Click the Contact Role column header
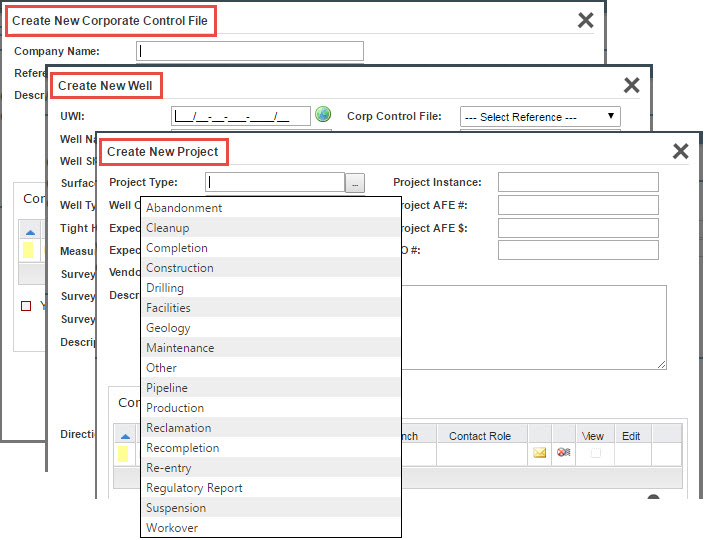Viewport: 706px width, 540px height. click(480, 436)
